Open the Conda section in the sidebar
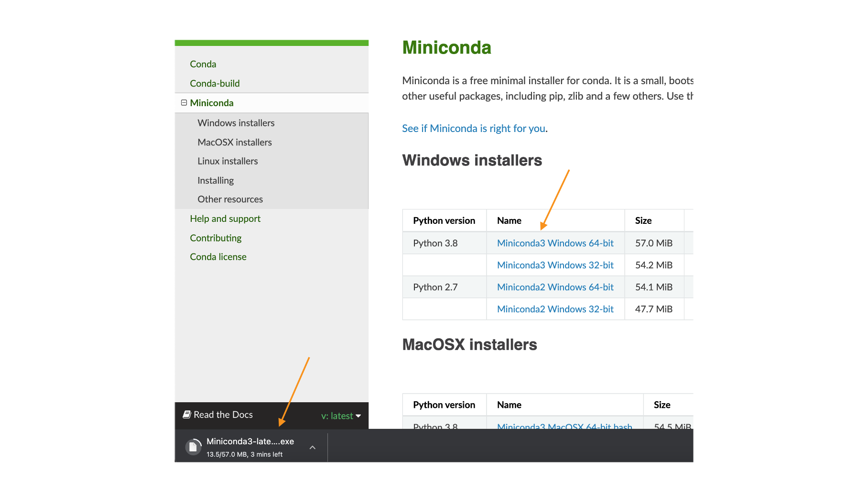 pyautogui.click(x=203, y=64)
